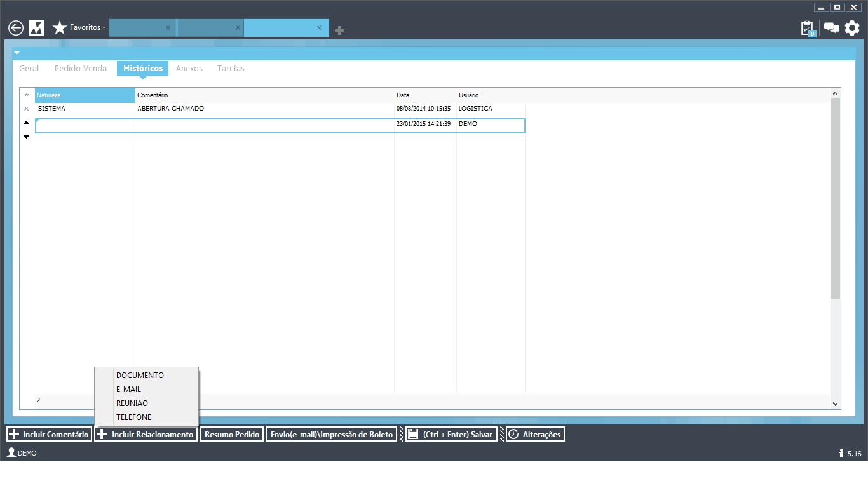Viewport: 868px width, 488px height.
Task: Click the Incluir Comentário button
Action: point(49,435)
